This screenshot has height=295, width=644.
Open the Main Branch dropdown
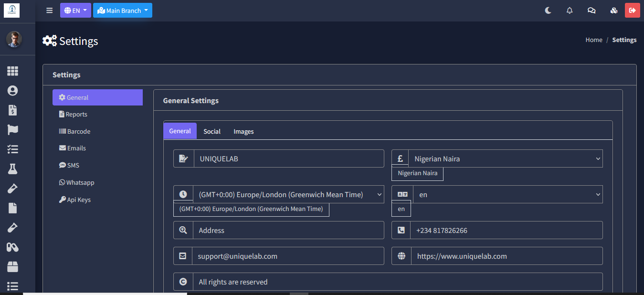coord(123,11)
